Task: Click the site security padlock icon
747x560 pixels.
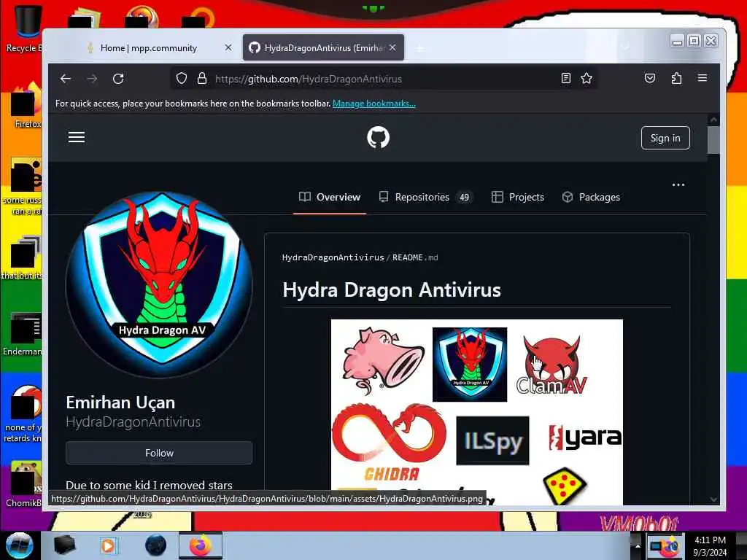Action: pyautogui.click(x=202, y=79)
